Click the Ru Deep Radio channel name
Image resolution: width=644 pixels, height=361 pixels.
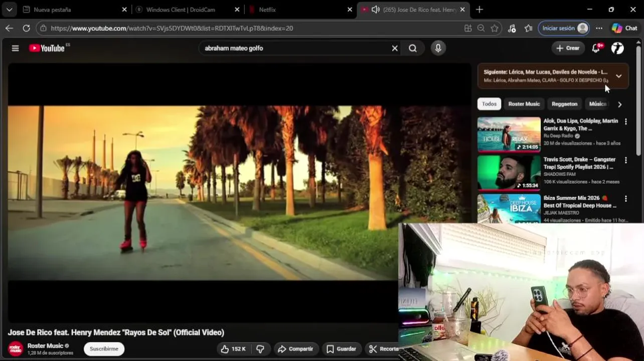coord(558,136)
